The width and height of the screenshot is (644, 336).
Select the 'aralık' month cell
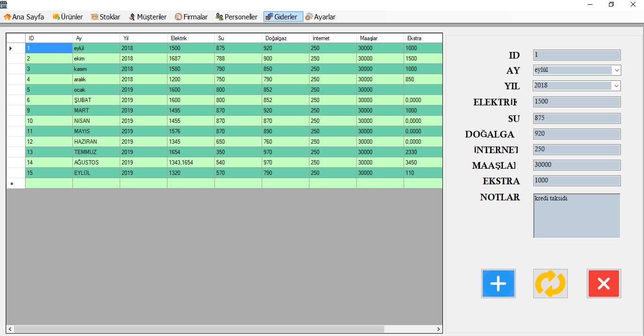(x=96, y=79)
